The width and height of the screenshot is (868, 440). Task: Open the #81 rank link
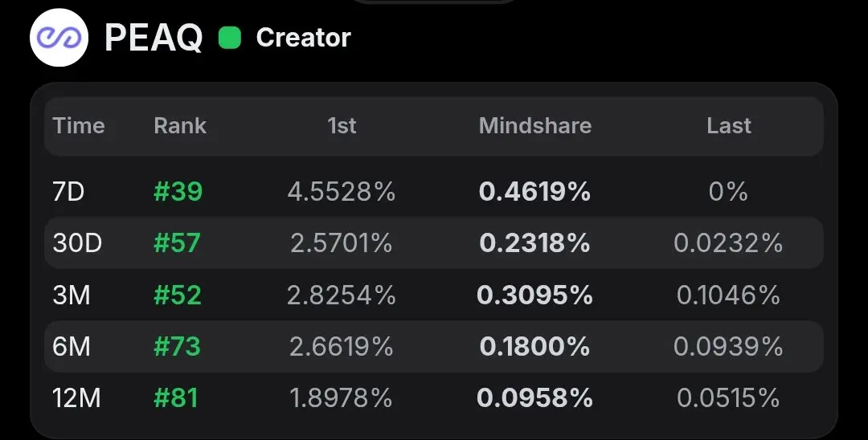pos(175,398)
